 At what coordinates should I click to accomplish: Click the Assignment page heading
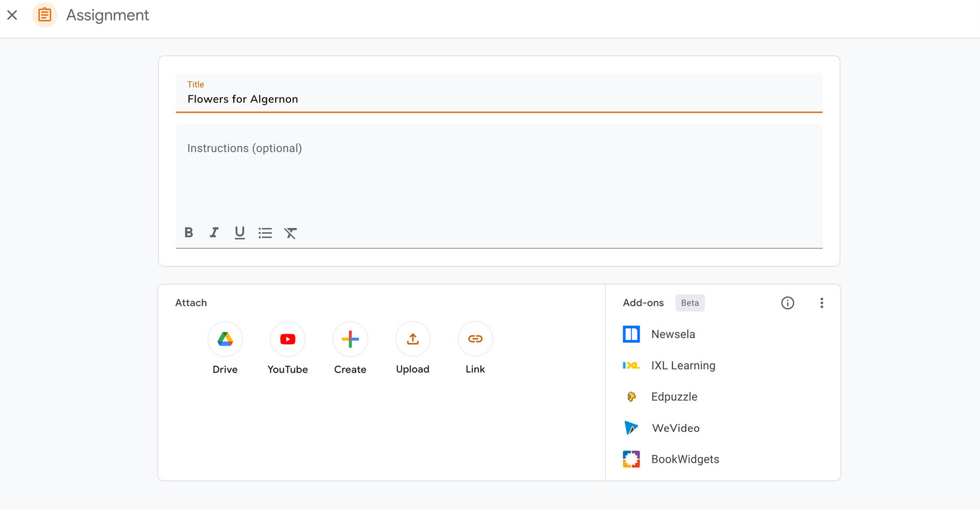coord(108,15)
